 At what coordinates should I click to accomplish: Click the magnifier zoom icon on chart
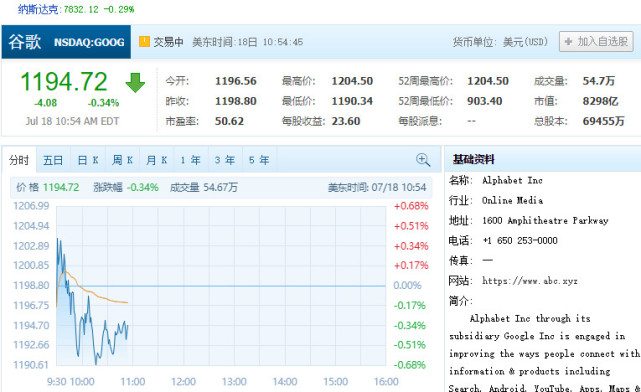[x=423, y=160]
